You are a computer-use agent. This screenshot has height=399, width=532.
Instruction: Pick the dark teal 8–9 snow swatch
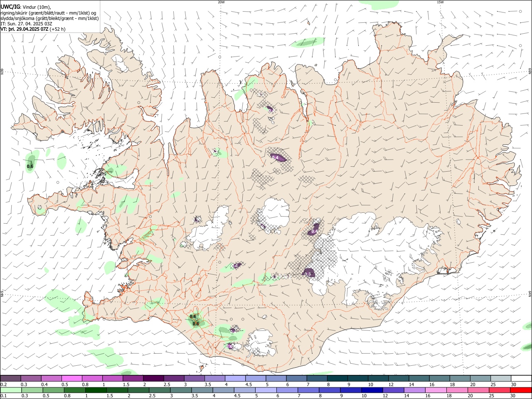click(x=337, y=379)
